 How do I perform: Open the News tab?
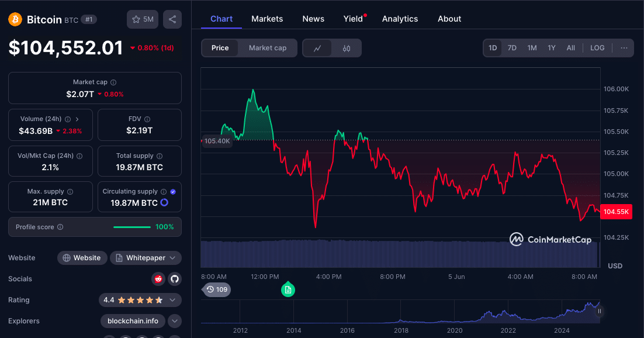[x=313, y=19]
